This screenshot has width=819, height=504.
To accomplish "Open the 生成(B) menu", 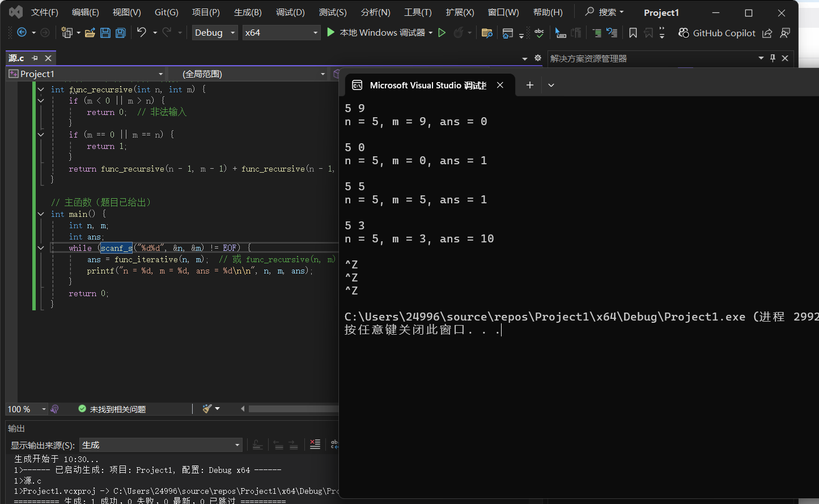I will pyautogui.click(x=248, y=12).
